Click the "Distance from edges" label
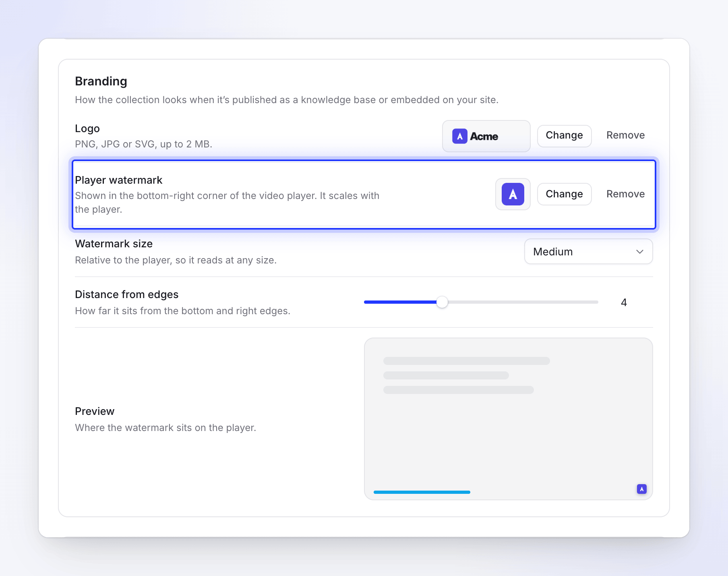Image resolution: width=728 pixels, height=576 pixels. pos(126,294)
